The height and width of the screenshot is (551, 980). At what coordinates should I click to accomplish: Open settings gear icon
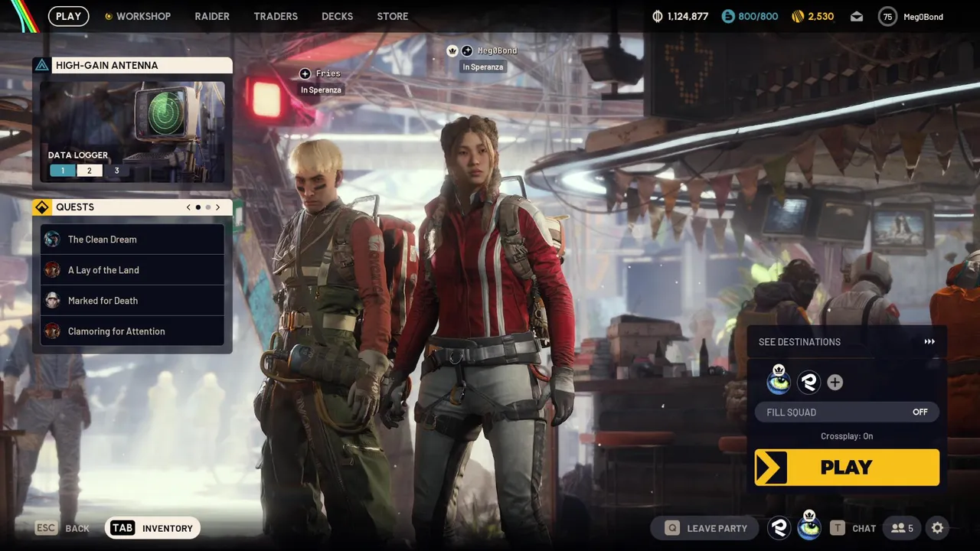pyautogui.click(x=937, y=528)
